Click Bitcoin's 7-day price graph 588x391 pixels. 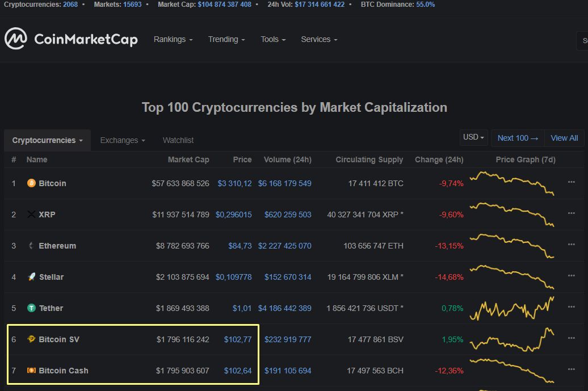pos(511,183)
